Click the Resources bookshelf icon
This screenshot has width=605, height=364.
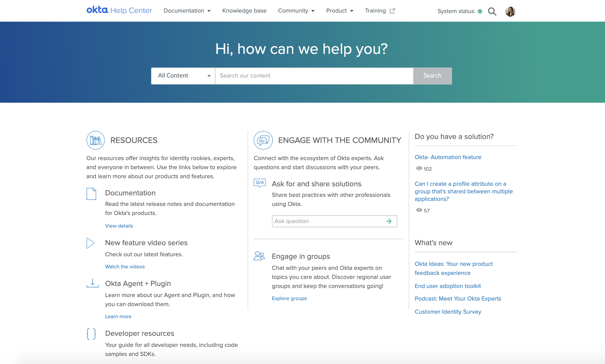tap(96, 140)
